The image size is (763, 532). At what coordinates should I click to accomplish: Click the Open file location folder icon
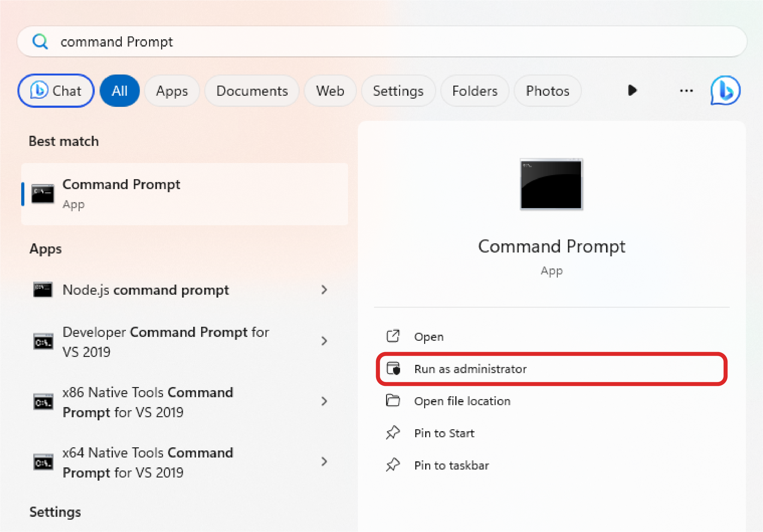393,400
